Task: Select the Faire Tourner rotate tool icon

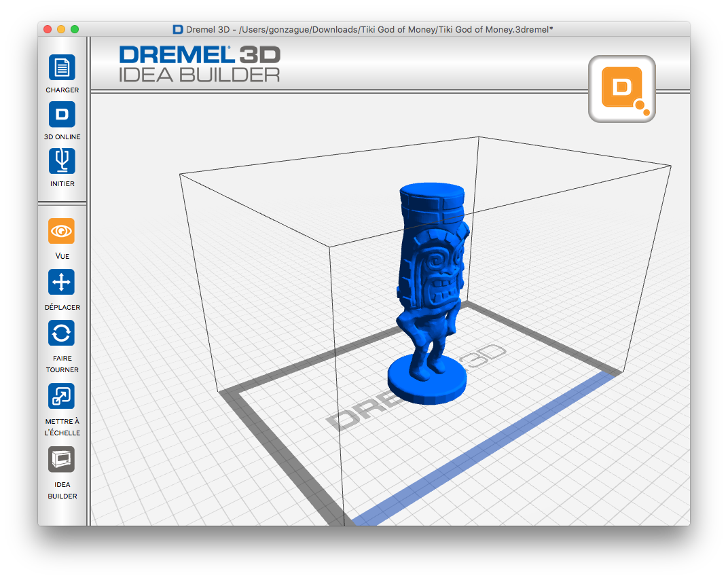Action: [x=62, y=333]
